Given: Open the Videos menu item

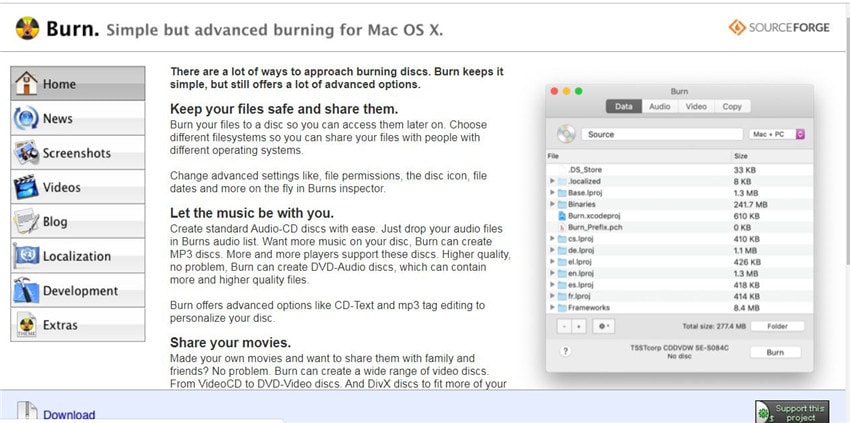Looking at the screenshot, I should point(78,187).
